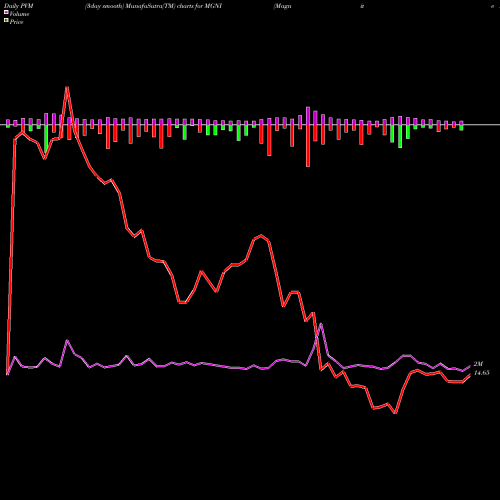
Task: Click the '2M' volume end label
Action: [x=478, y=364]
